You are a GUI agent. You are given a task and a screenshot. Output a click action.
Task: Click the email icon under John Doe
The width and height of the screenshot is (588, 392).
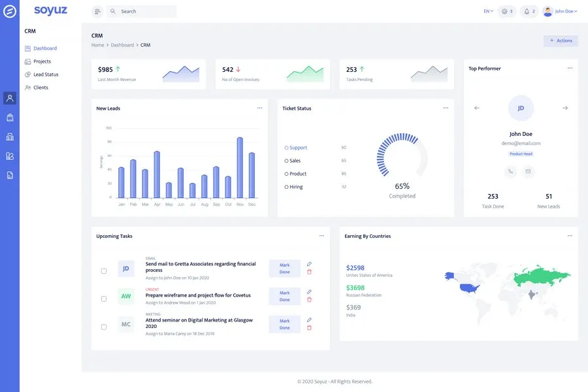click(529, 172)
